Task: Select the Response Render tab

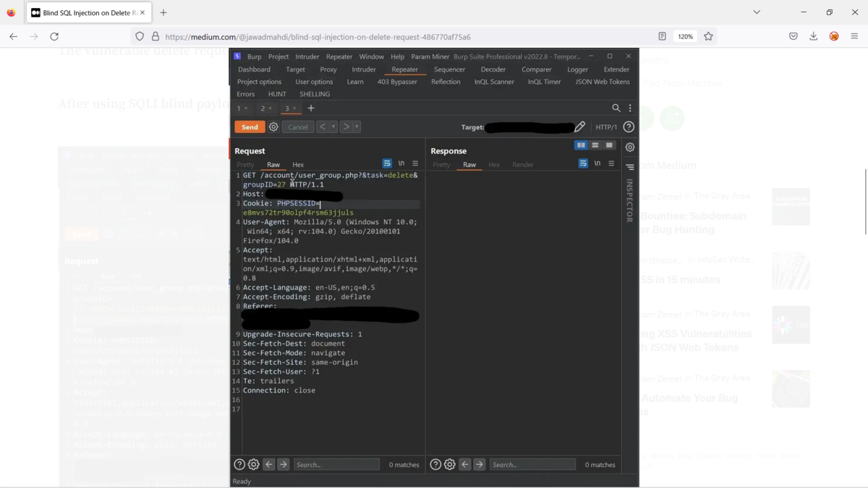Action: 523,164
